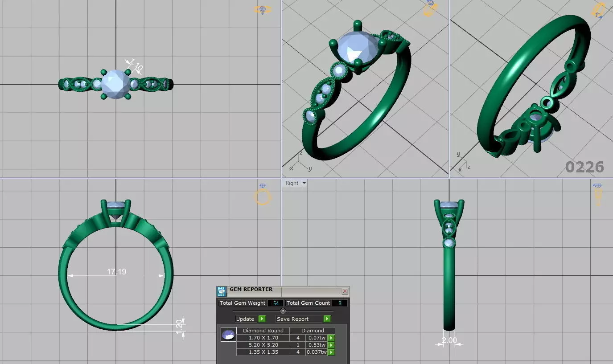This screenshot has width=613, height=364.
Task: Click the '0.53tw' weight cell
Action: point(317,345)
